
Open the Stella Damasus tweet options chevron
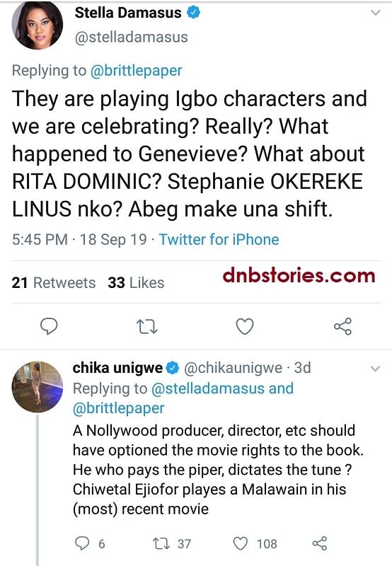pos(376,13)
